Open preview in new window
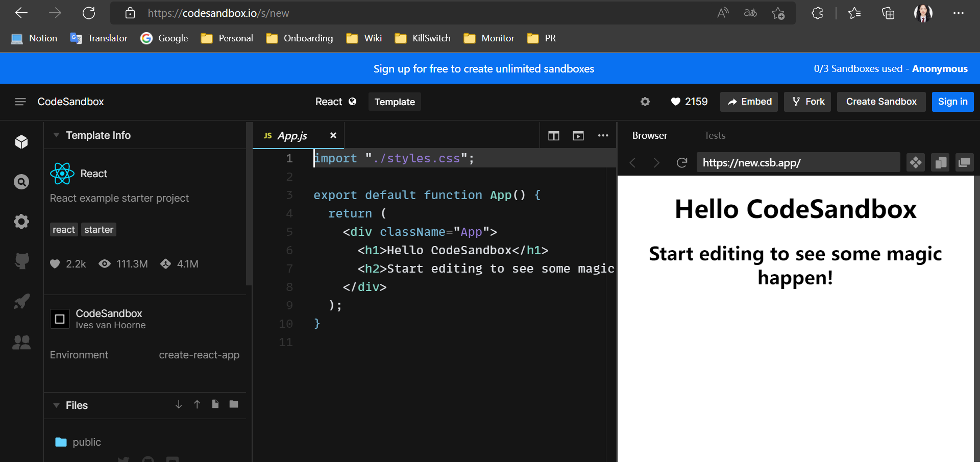The width and height of the screenshot is (980, 462). [x=964, y=163]
